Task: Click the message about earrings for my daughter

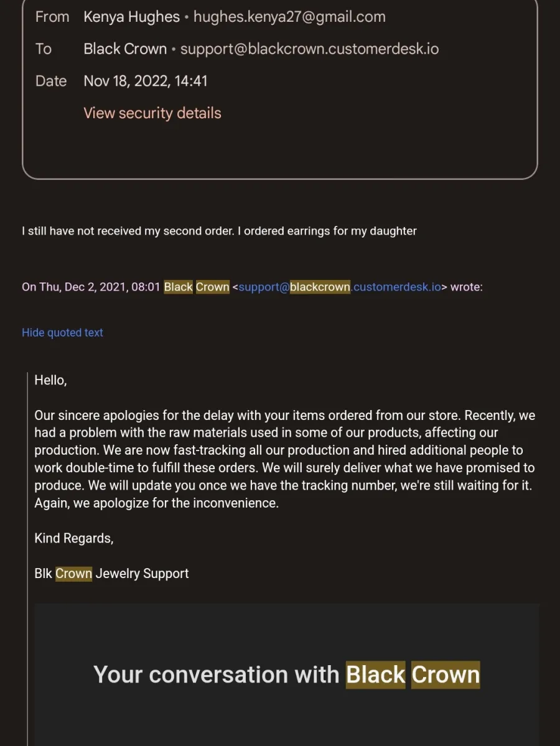Action: coord(220,231)
